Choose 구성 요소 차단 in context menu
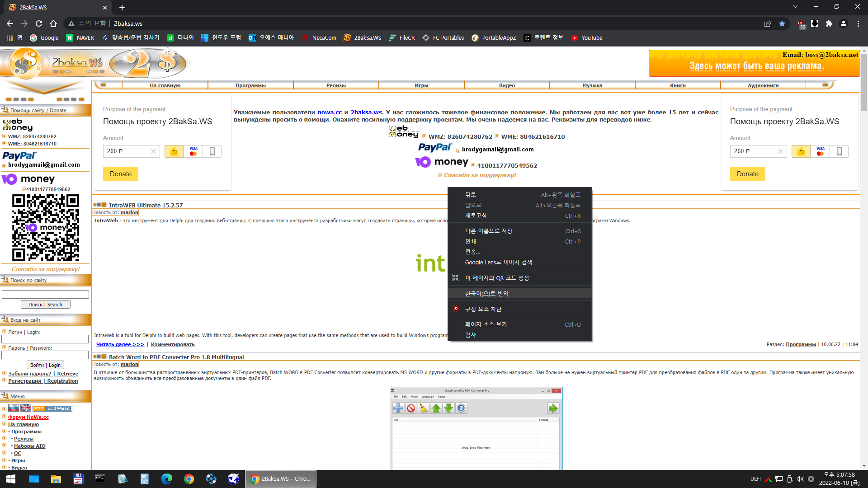 click(x=519, y=309)
